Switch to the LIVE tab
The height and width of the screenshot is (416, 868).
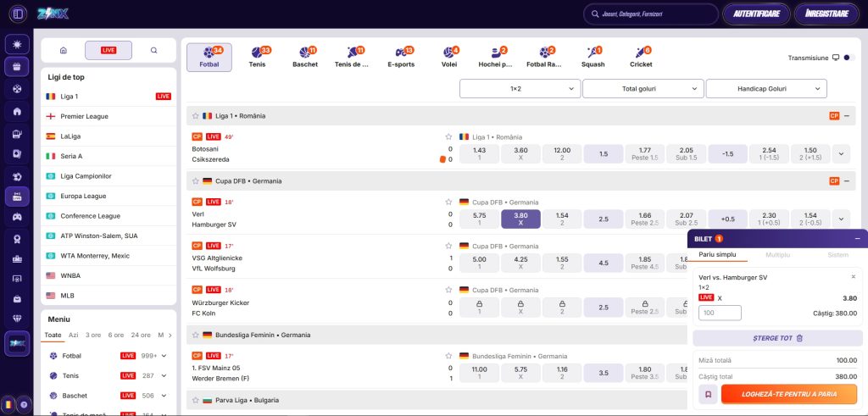(108, 50)
